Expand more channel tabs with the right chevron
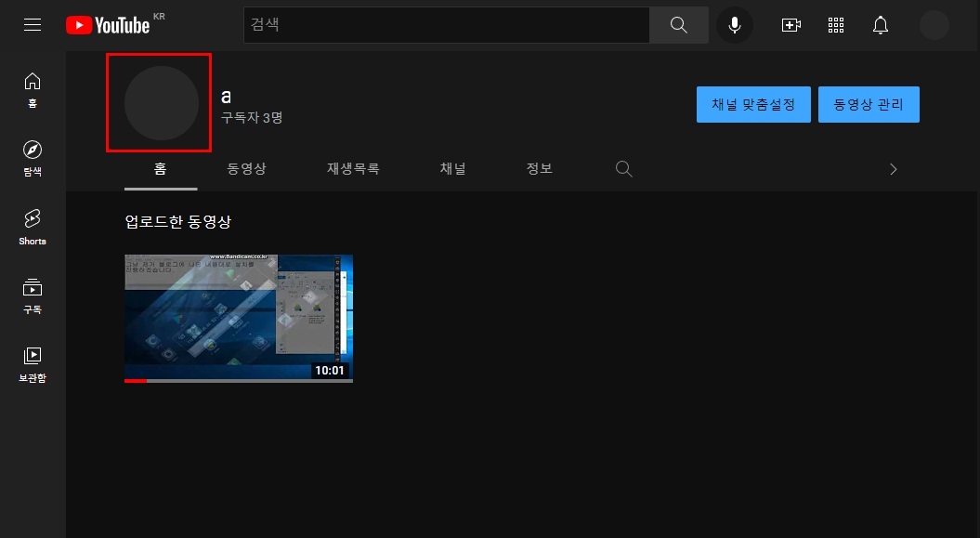 pos(893,168)
